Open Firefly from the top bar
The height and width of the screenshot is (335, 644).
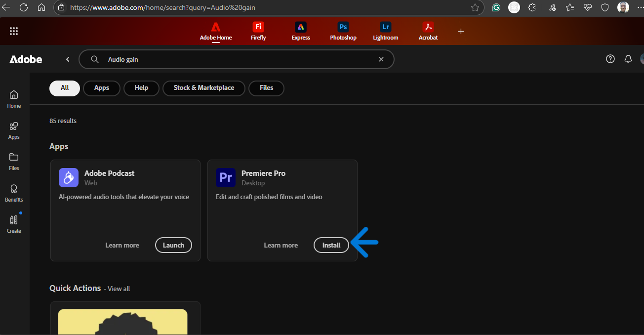258,31
